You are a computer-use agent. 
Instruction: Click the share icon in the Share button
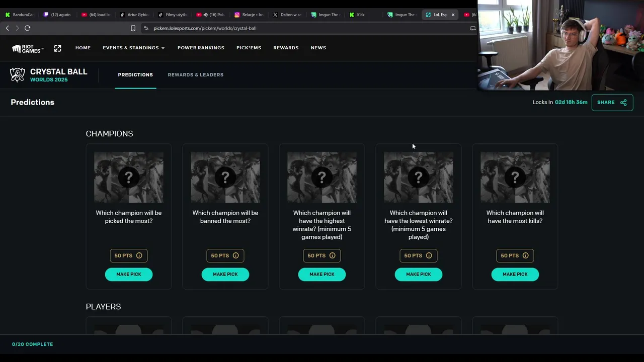pyautogui.click(x=623, y=103)
